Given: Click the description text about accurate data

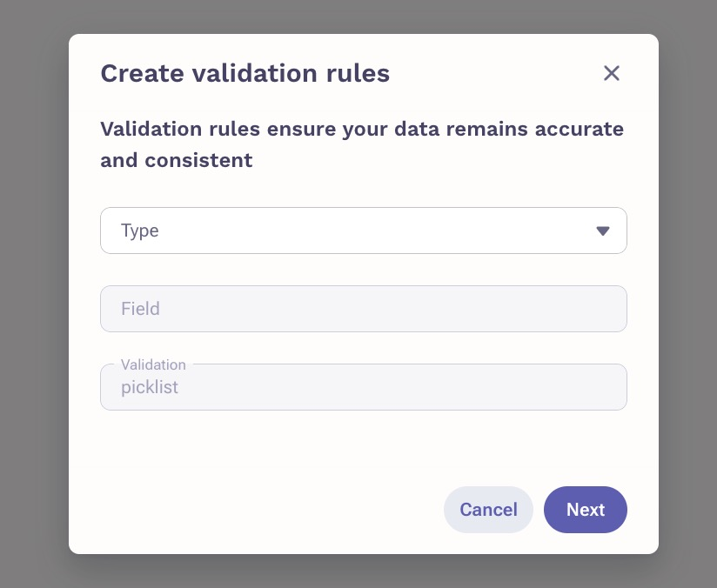Looking at the screenshot, I should 362,144.
